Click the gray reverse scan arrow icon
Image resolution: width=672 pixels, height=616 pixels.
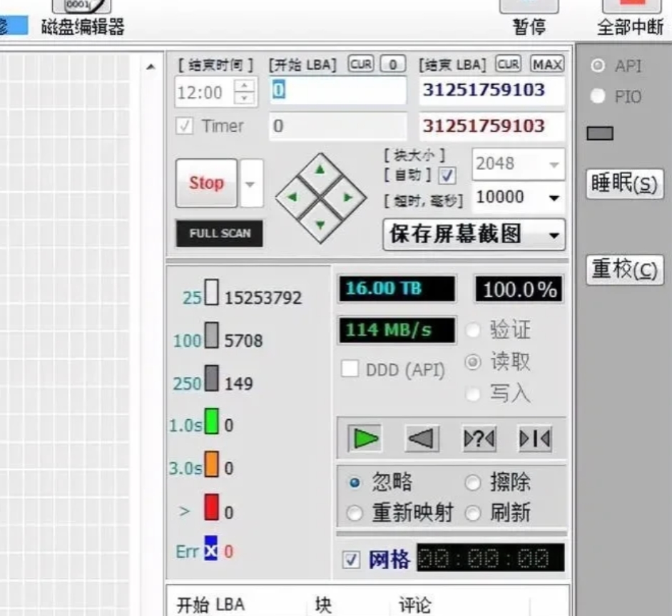pyautogui.click(x=422, y=438)
